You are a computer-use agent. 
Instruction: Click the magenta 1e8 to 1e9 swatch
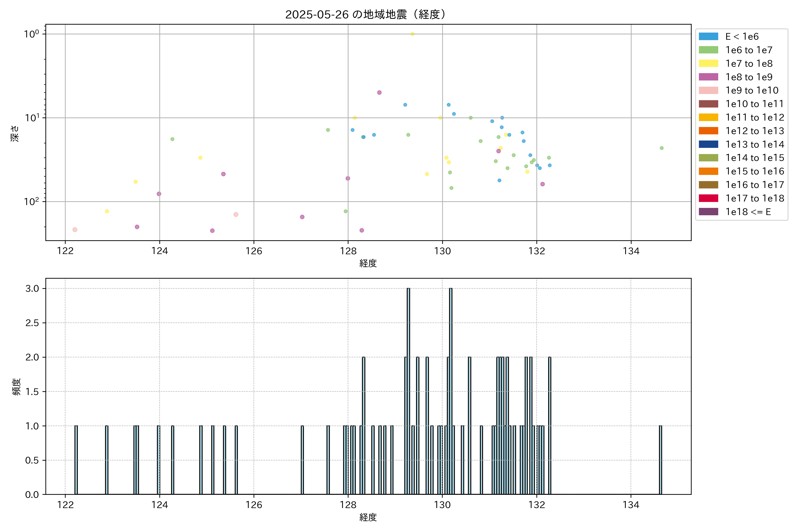708,77
